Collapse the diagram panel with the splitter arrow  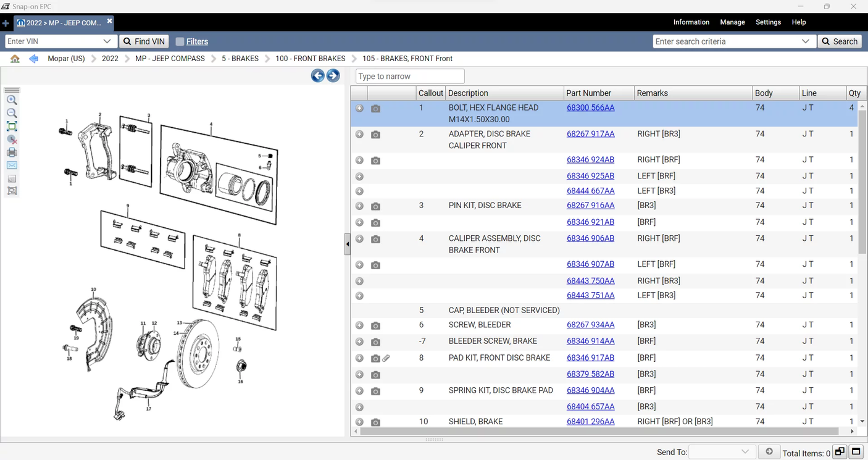click(348, 244)
